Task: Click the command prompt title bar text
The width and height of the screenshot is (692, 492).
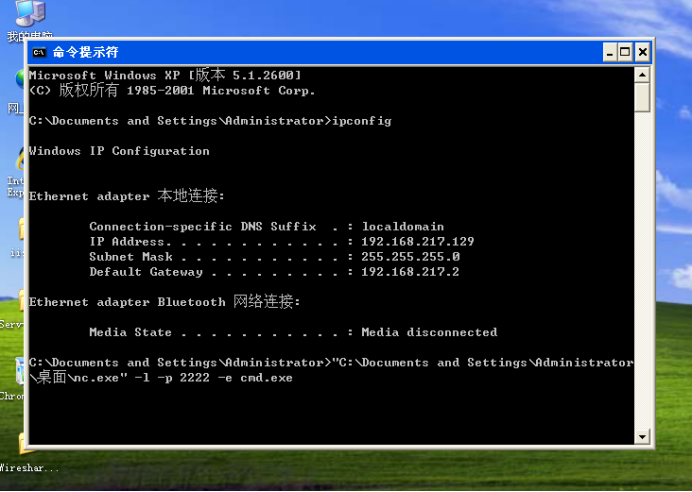Action: pos(86,52)
